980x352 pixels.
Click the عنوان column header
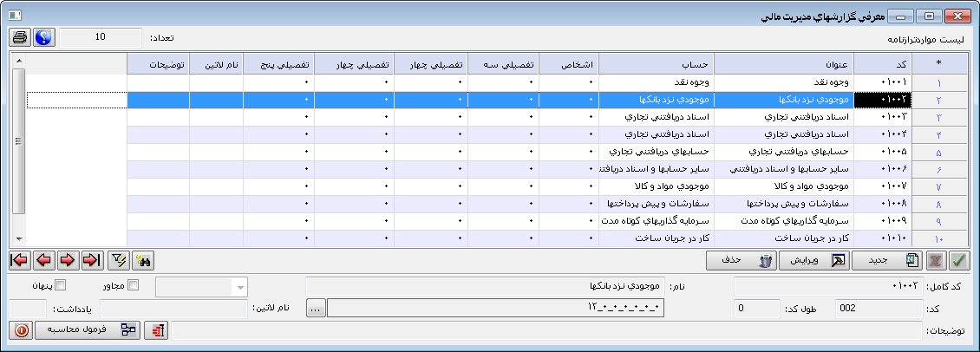coord(784,63)
